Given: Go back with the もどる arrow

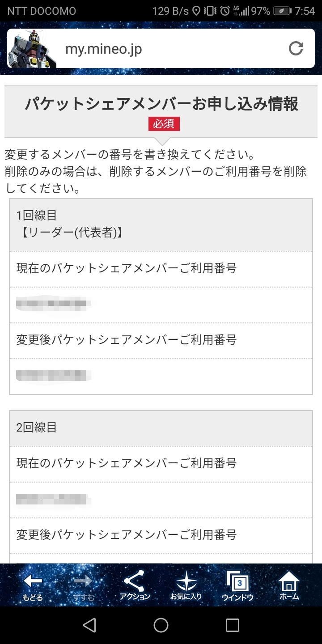Looking at the screenshot, I should (x=33, y=586).
